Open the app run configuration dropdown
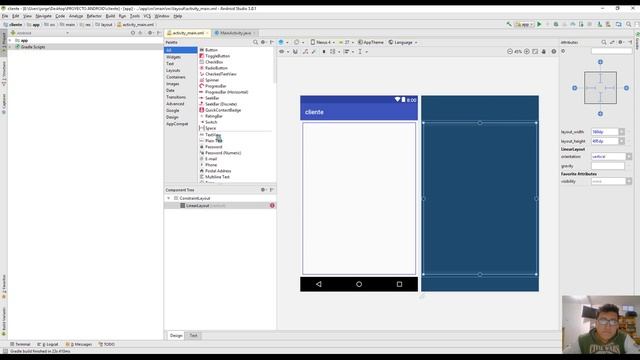Image resolution: width=640 pixels, height=360 pixels. [x=524, y=24]
